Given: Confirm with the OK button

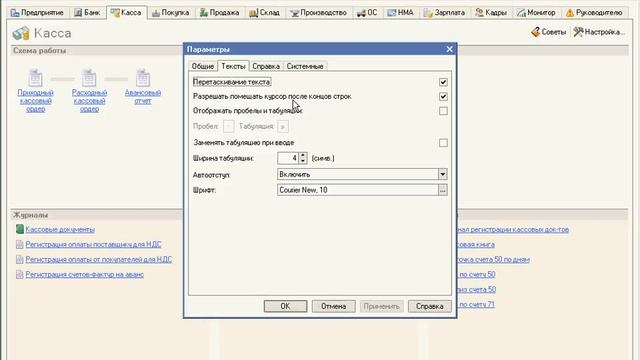Looking at the screenshot, I should click(x=285, y=306).
